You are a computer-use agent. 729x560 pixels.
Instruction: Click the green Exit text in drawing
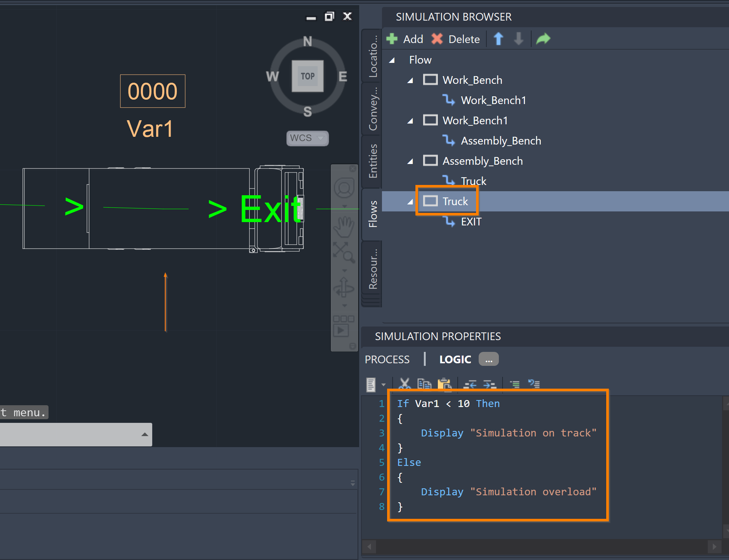[x=271, y=209]
